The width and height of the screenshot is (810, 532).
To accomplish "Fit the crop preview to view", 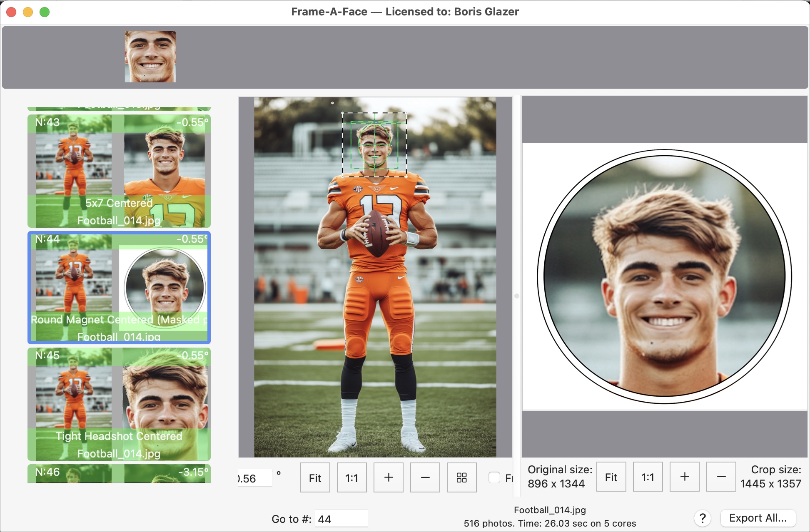I will click(611, 477).
